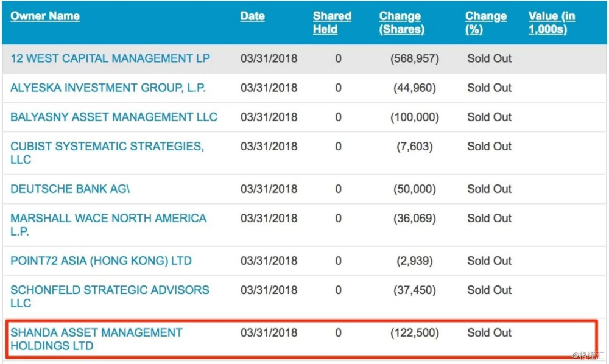Sort table by Date column header
609x364 pixels.
click(x=252, y=16)
